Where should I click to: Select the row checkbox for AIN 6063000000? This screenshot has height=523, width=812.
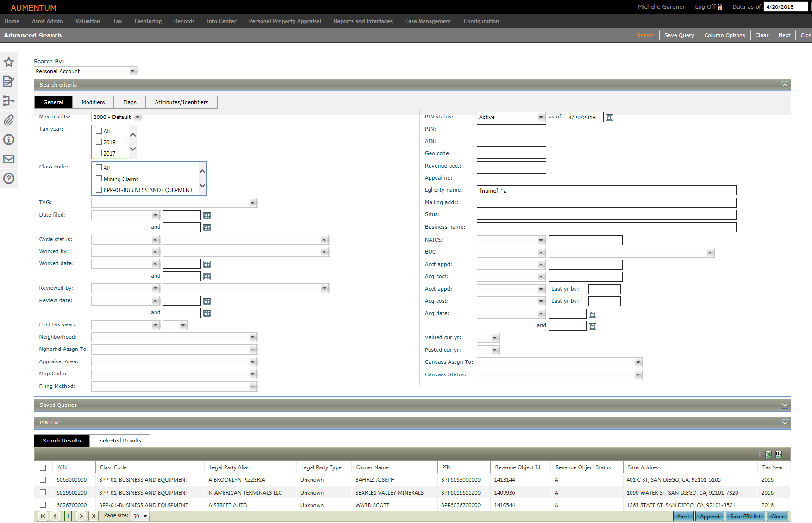click(43, 480)
